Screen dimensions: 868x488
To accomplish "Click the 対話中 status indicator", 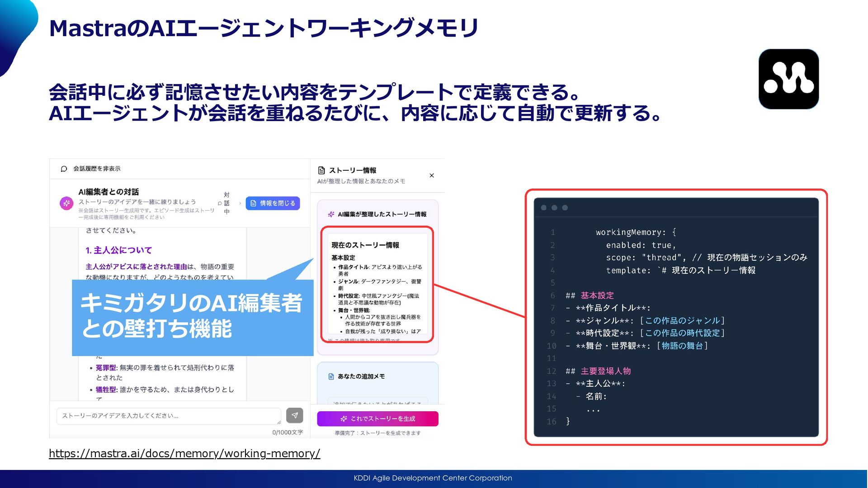I will point(226,203).
